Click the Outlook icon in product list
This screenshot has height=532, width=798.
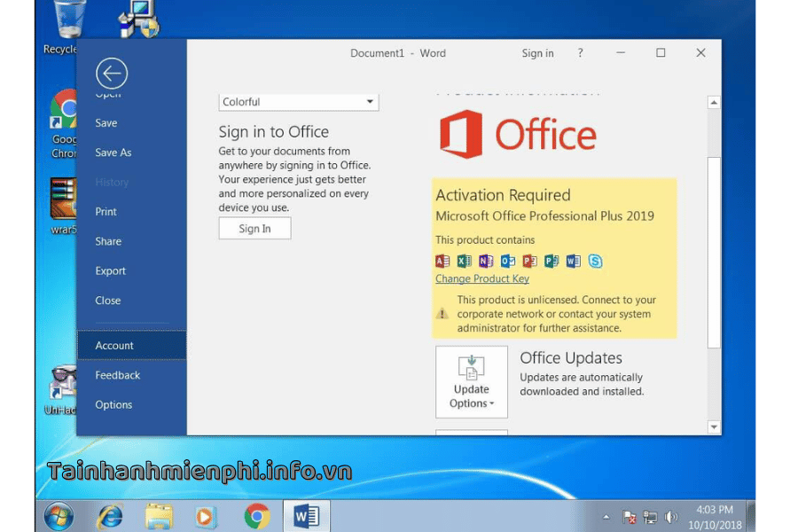point(507,261)
